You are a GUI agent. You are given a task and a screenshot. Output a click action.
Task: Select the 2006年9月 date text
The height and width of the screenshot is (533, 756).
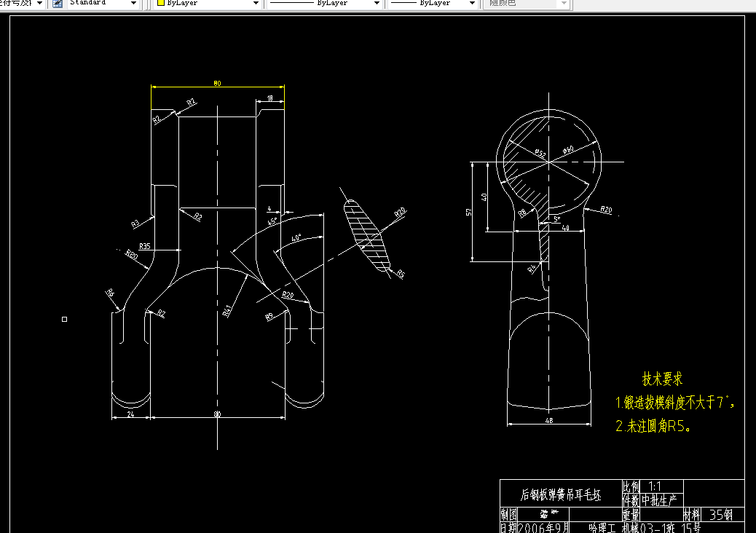[544, 528]
